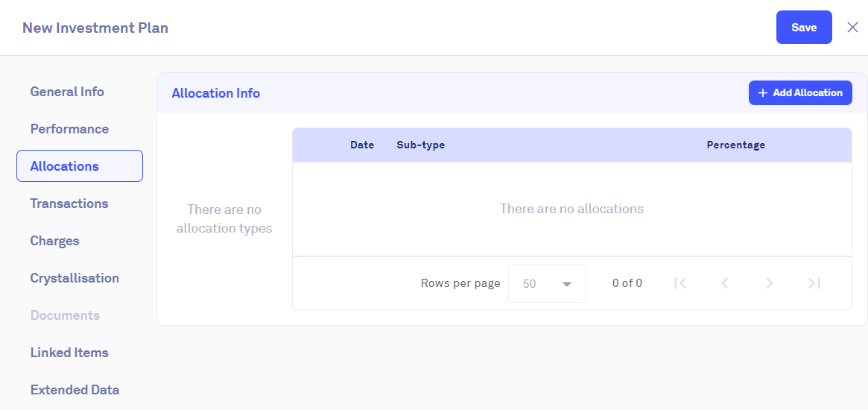Sort allocations by Date column
Image resolution: width=868 pixels, height=410 pixels.
click(x=362, y=145)
